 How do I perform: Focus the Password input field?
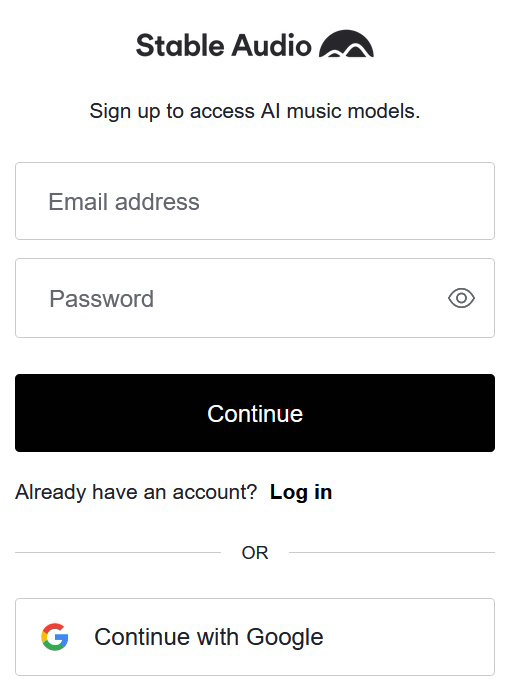255,298
